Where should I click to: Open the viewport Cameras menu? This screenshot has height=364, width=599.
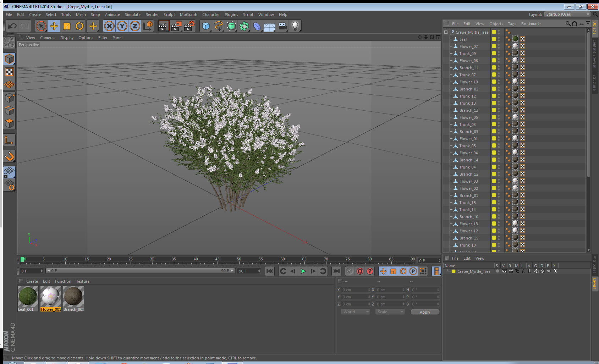click(x=48, y=38)
